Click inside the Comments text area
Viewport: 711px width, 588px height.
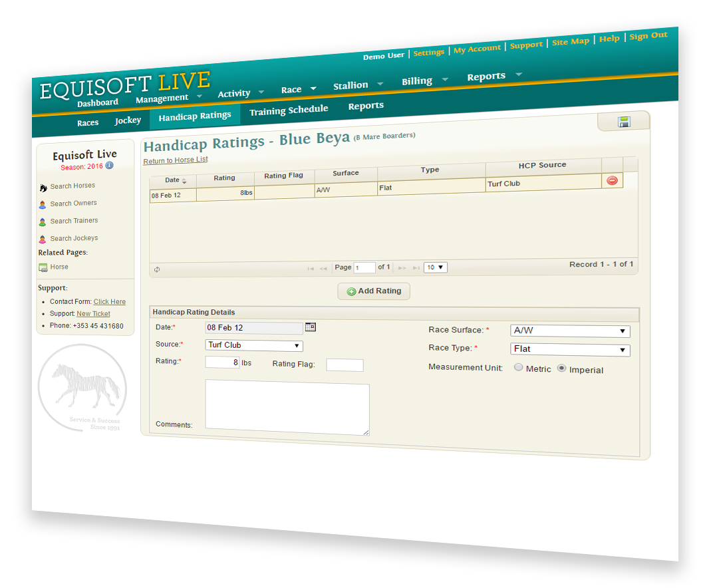[287, 407]
